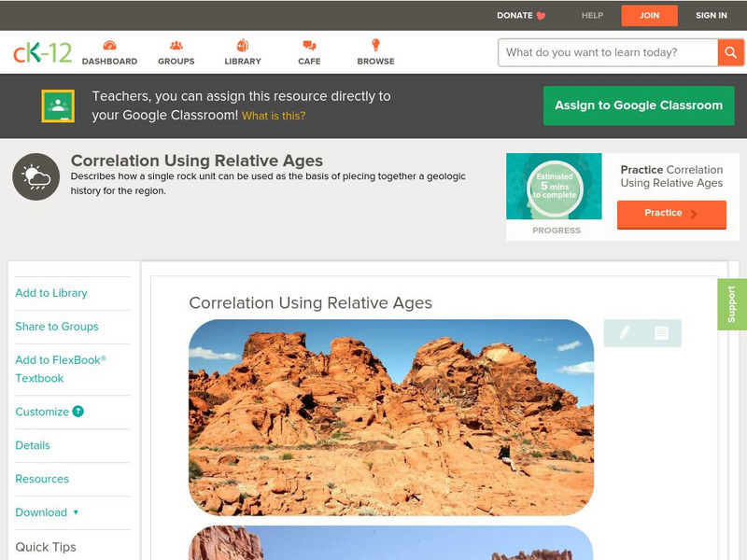Click Add to FlexBook Textbook
Image resolution: width=747 pixels, height=560 pixels.
[61, 369]
